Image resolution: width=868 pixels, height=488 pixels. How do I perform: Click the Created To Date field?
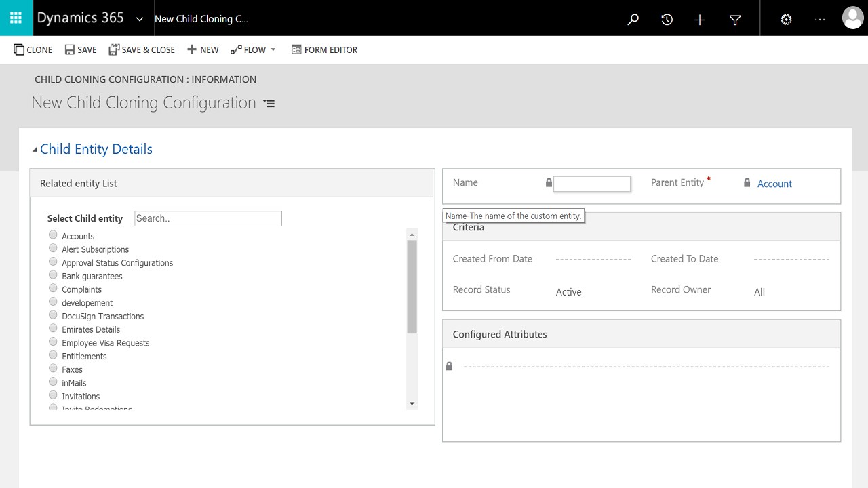click(x=791, y=259)
